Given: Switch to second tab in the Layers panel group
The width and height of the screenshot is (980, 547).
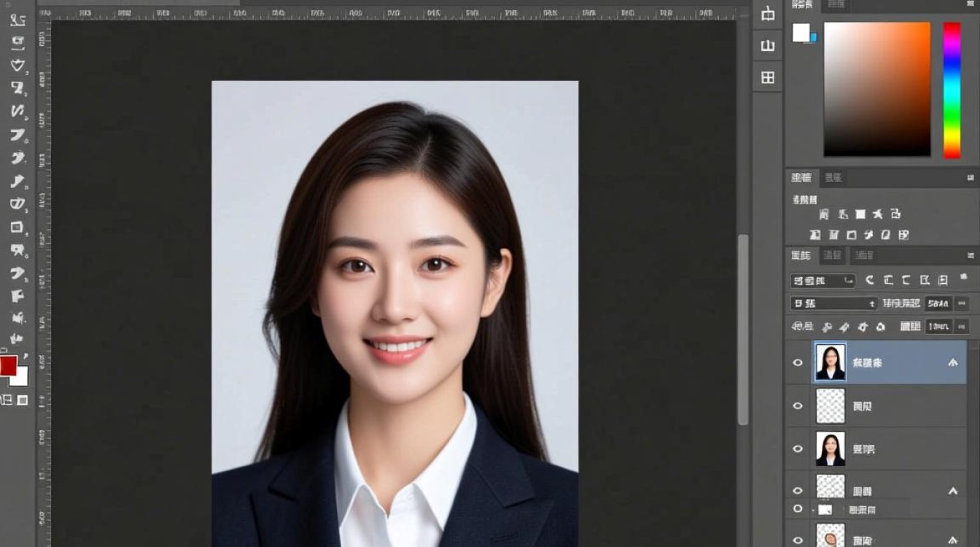Looking at the screenshot, I should click(832, 256).
